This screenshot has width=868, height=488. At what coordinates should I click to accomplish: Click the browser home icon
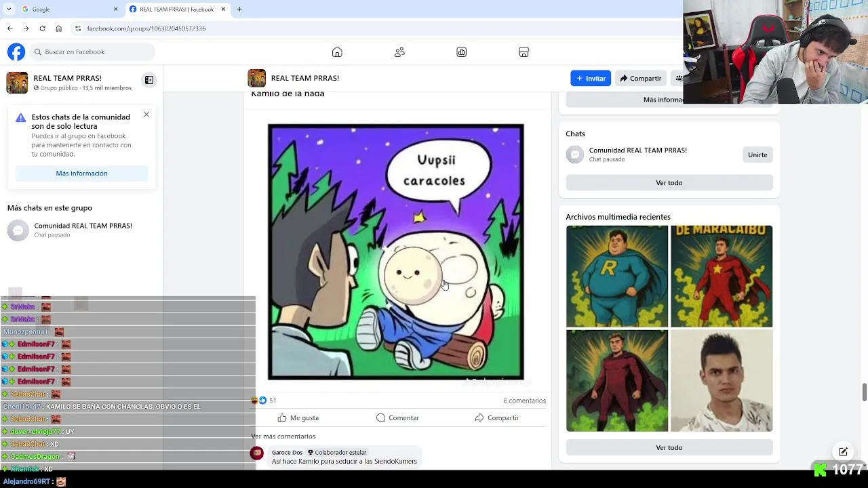[x=59, y=28]
